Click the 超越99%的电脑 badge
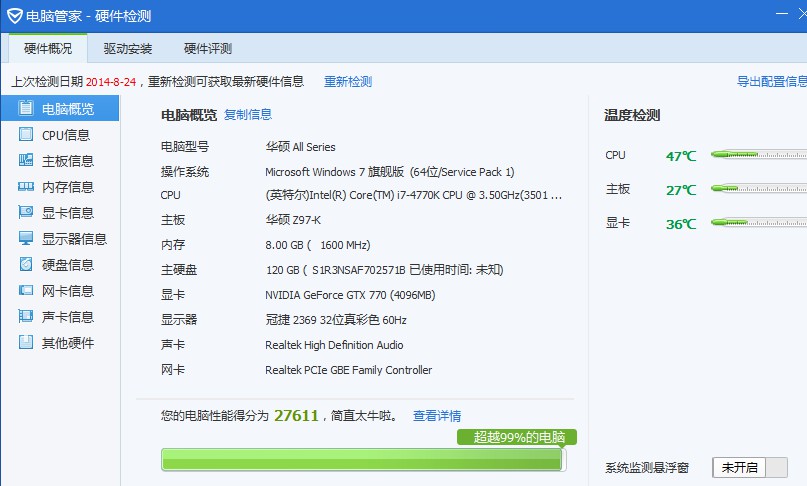This screenshot has height=486, width=807. tap(517, 437)
